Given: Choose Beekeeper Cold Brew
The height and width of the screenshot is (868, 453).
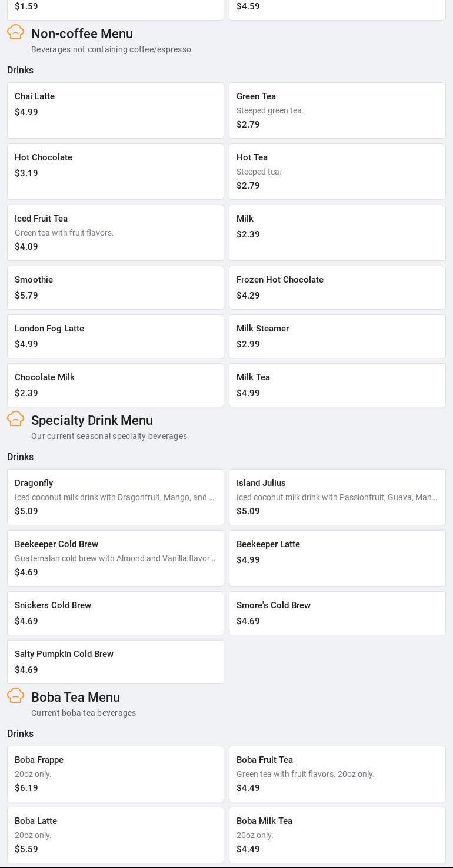Looking at the screenshot, I should (x=115, y=558).
